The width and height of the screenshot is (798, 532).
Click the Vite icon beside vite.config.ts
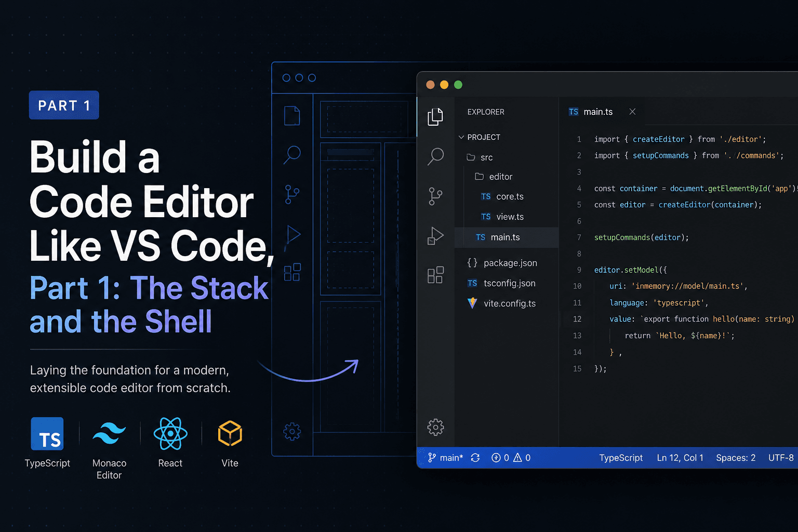(472, 303)
